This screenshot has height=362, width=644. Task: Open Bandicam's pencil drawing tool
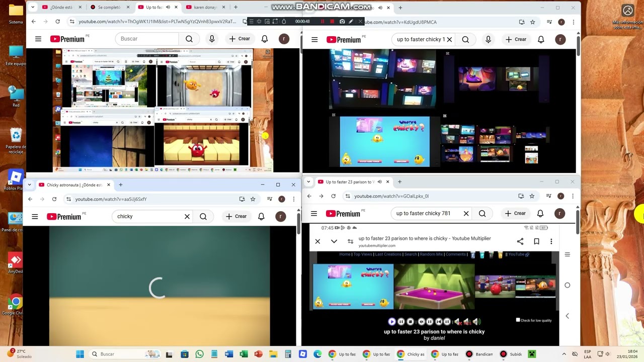(351, 21)
